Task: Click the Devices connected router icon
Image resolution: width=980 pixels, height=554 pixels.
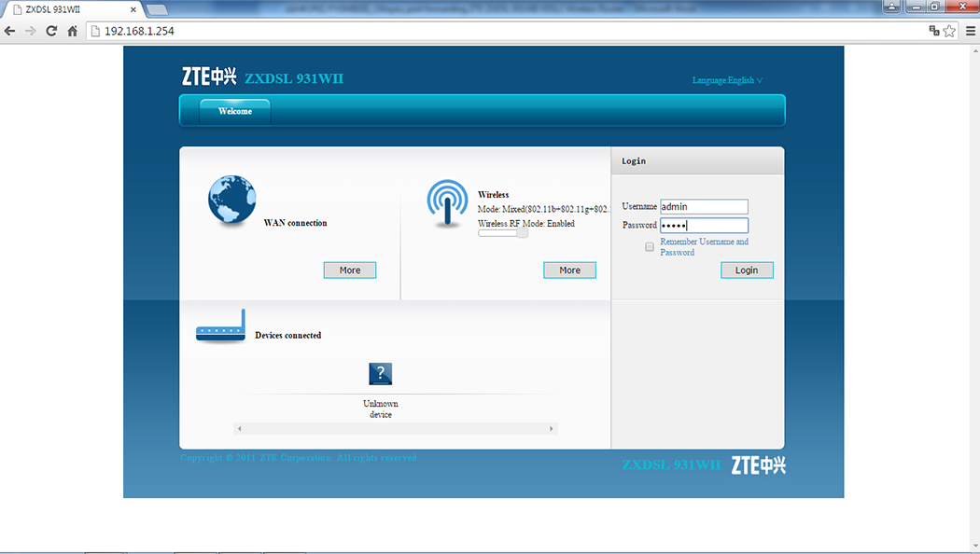Action: 220,325
